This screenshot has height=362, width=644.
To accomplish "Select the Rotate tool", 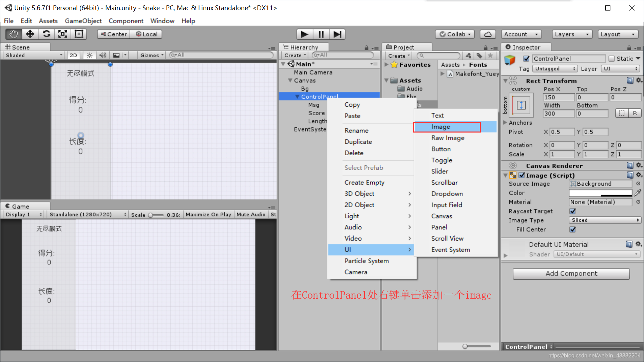I will click(46, 34).
